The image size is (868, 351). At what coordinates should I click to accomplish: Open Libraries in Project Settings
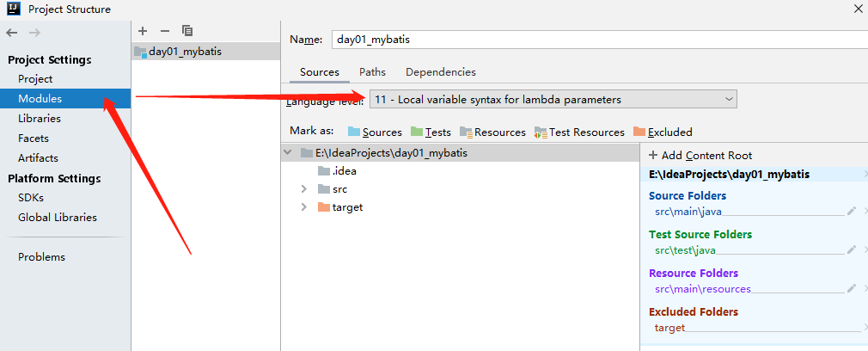pyautogui.click(x=40, y=119)
